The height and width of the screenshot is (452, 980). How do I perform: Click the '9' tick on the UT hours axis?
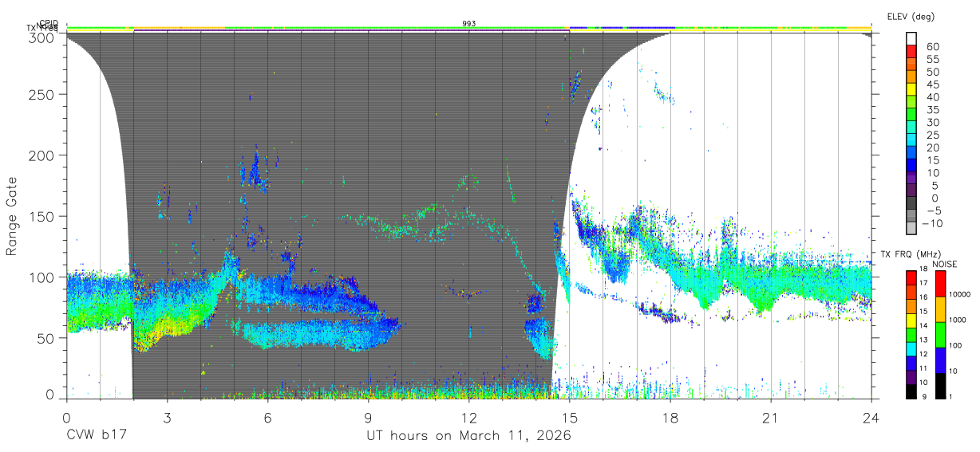point(368,417)
